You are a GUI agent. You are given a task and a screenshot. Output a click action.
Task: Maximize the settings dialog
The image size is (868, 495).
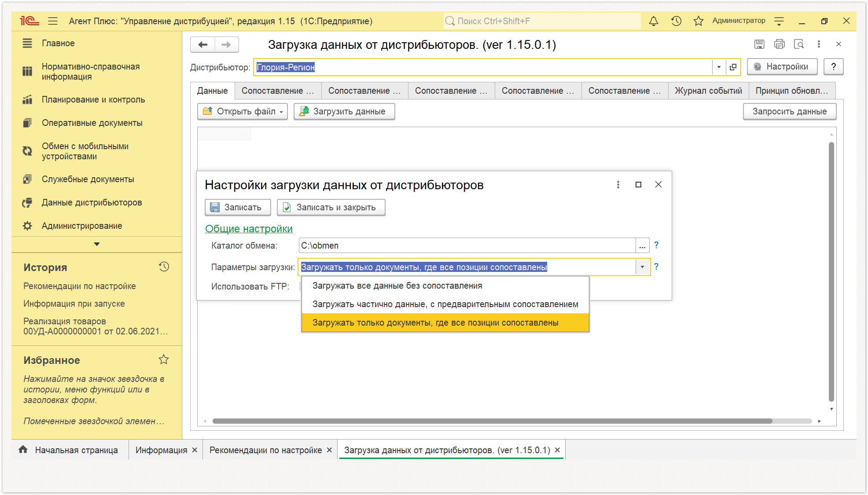click(638, 184)
